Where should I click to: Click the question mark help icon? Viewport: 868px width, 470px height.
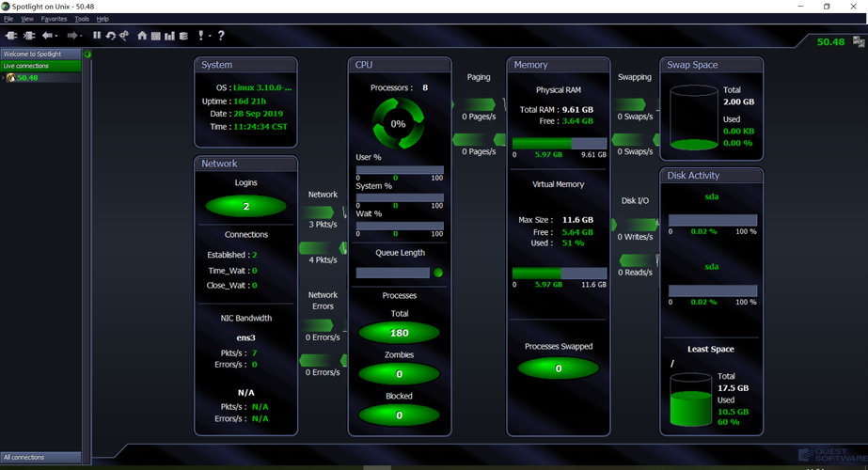[x=221, y=36]
